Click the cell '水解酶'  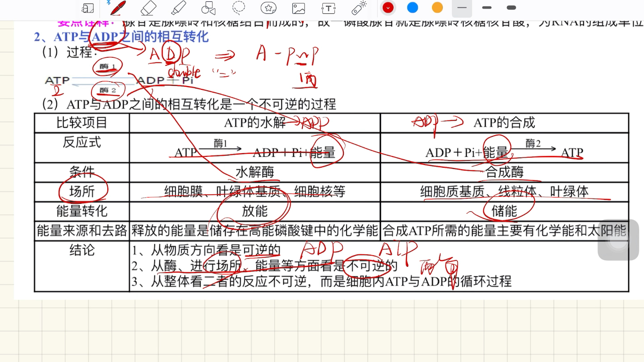click(x=254, y=172)
